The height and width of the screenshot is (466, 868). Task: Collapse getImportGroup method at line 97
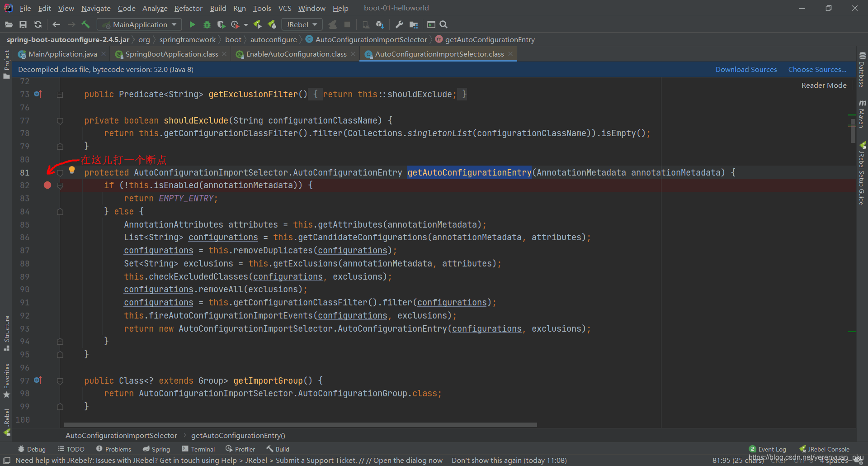(x=60, y=381)
